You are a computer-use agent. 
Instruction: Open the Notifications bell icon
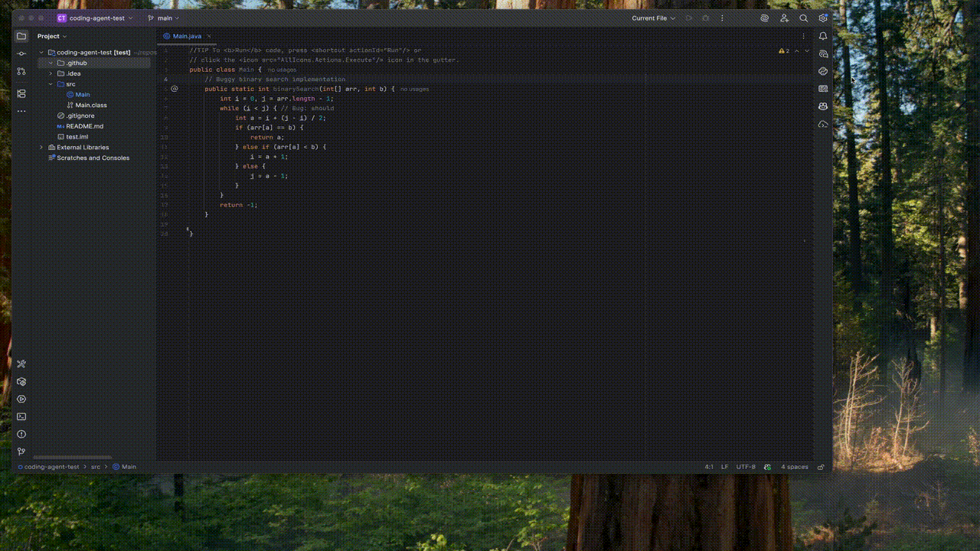pos(822,36)
